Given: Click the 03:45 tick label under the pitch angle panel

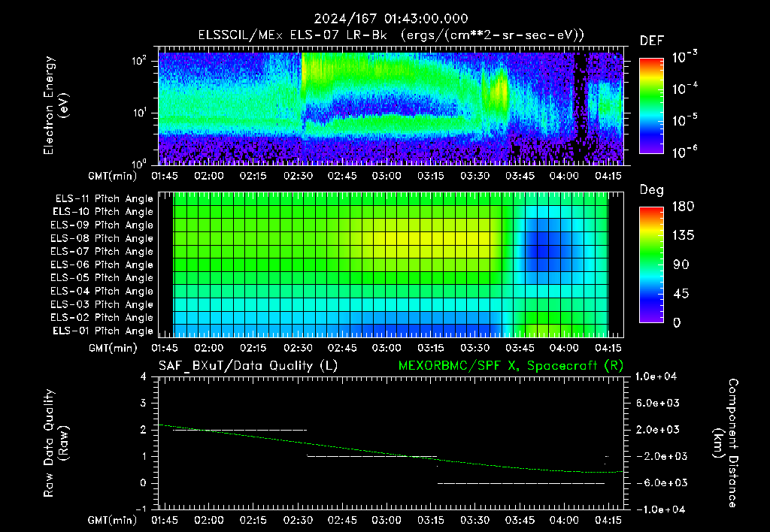Looking at the screenshot, I should coord(520,348).
